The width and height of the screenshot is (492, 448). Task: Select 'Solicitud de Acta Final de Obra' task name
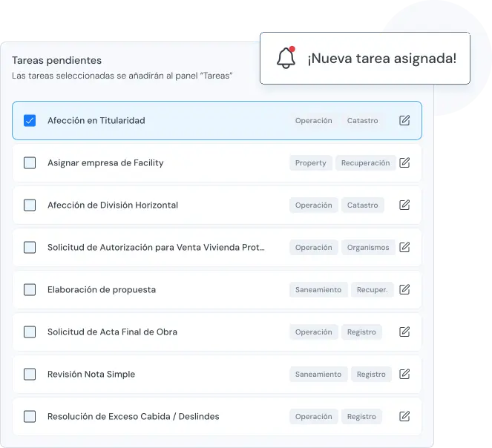(x=112, y=332)
